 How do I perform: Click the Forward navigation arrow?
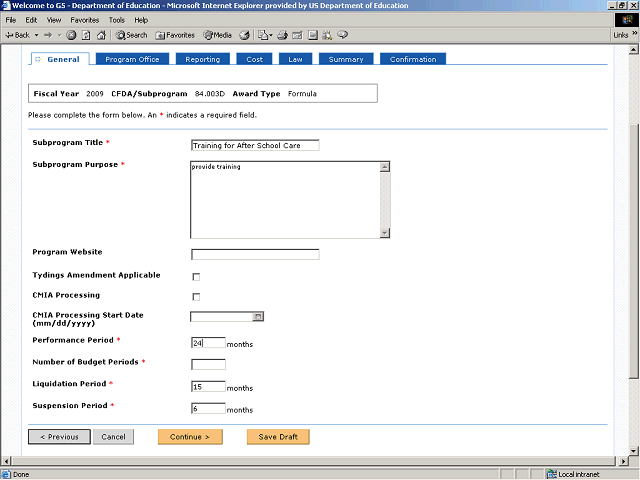49,35
